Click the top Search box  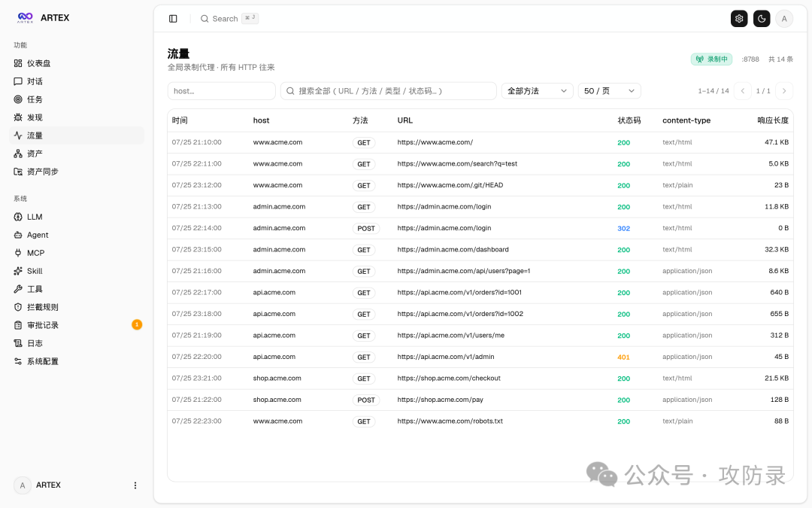(x=229, y=19)
